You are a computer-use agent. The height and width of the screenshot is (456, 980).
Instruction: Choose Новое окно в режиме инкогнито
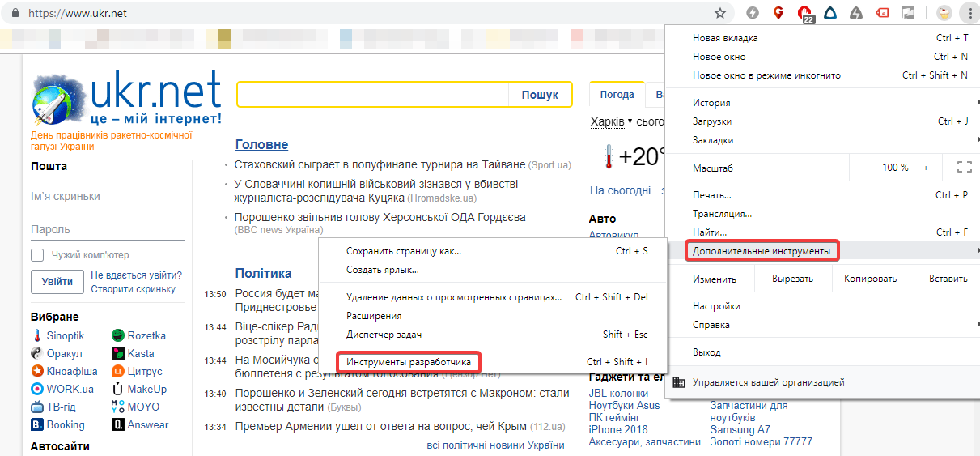[822, 75]
